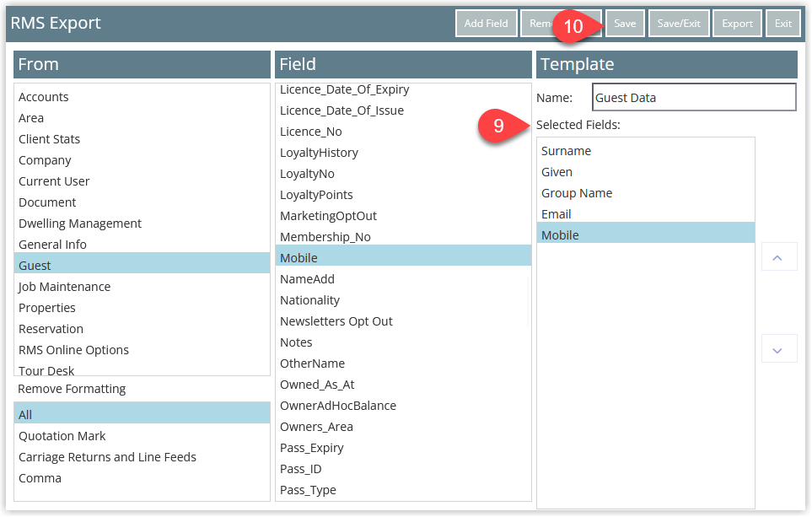The image size is (812, 517).
Task: Select the Owned_As_At field
Action: point(403,385)
